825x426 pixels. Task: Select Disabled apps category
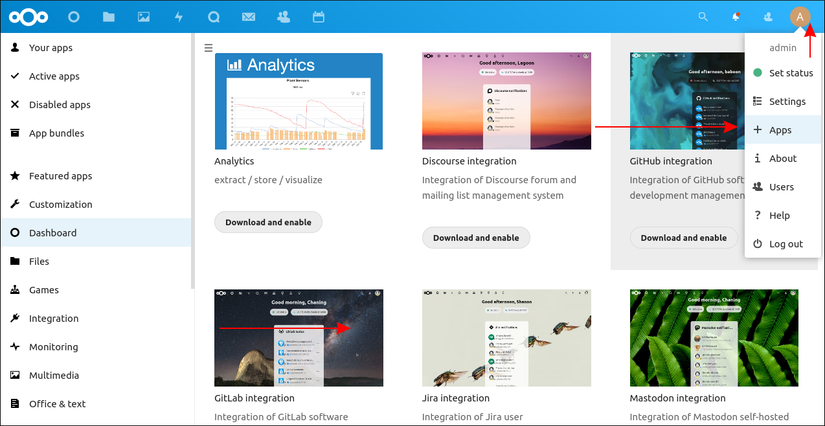tap(96, 105)
